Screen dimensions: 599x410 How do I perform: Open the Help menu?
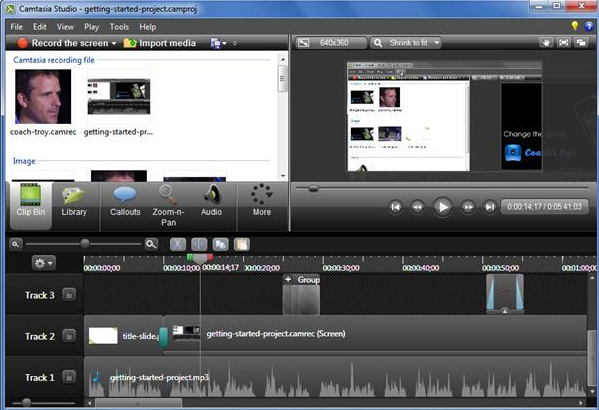click(147, 27)
